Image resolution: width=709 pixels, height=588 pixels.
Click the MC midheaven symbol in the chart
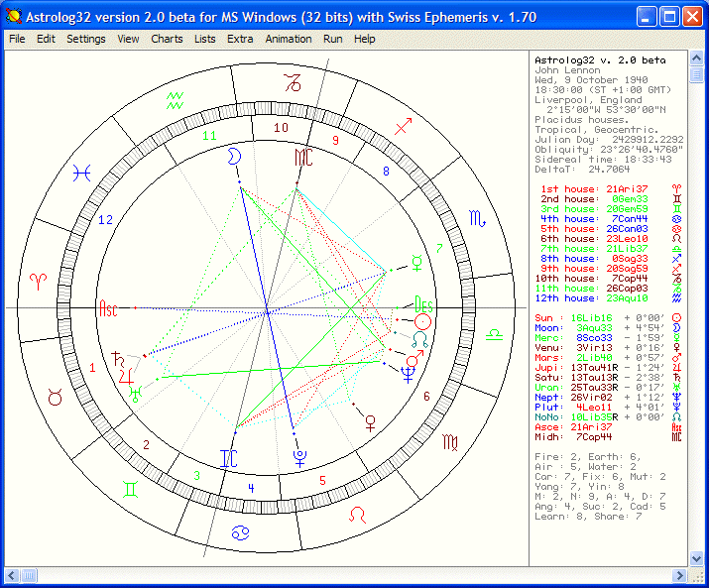303,157
